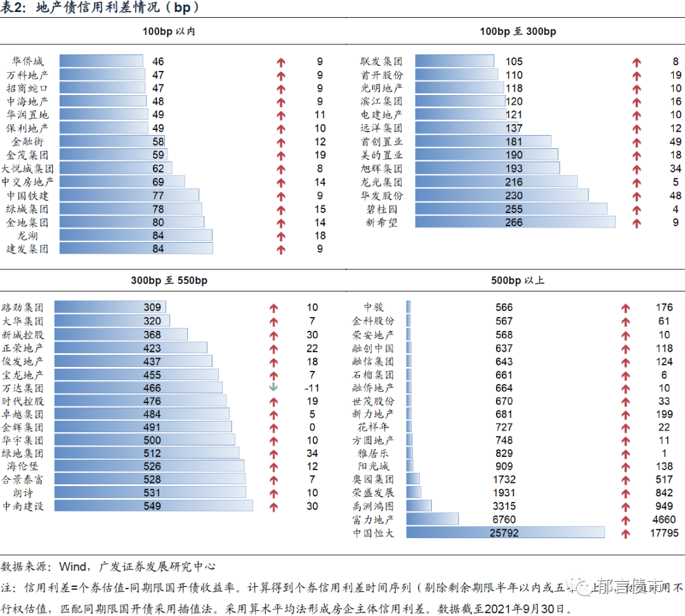Click the red up arrow for 建发集团
The width and height of the screenshot is (685, 616).
[281, 250]
